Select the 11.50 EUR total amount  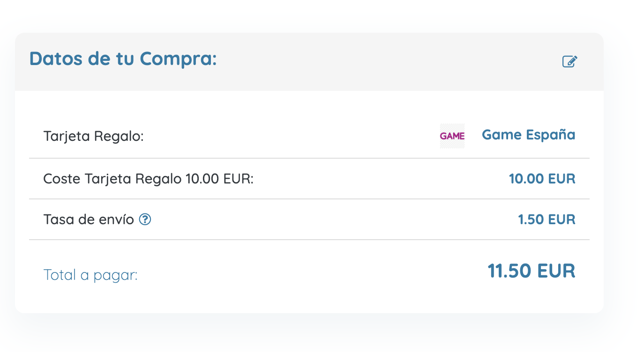[532, 271]
